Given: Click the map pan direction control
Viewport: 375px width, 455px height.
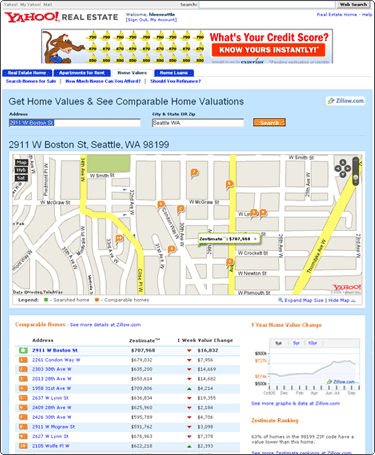Looking at the screenshot, I should click(342, 168).
